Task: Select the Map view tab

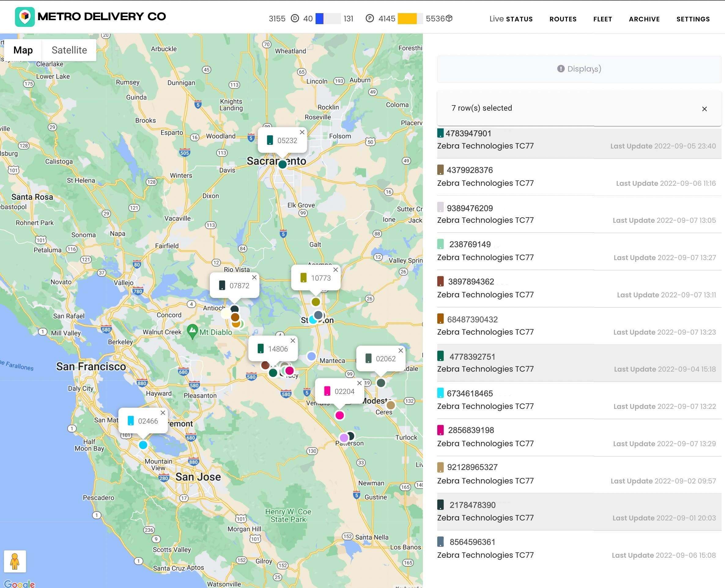Action: (23, 50)
